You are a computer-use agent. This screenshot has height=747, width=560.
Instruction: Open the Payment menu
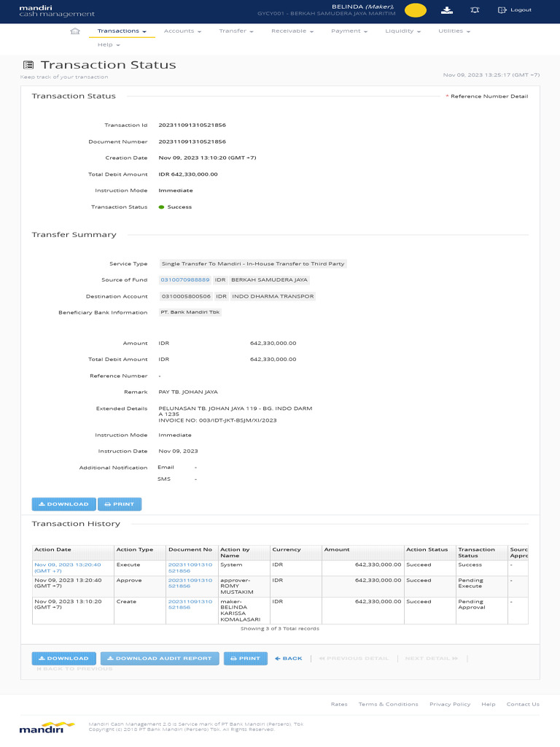[349, 31]
